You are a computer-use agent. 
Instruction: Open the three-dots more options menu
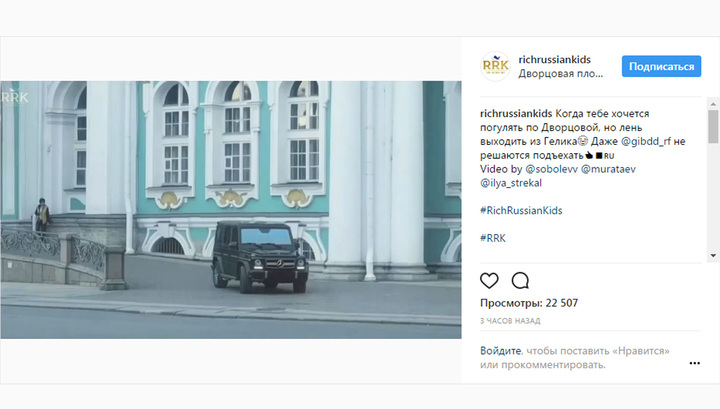[x=694, y=363]
